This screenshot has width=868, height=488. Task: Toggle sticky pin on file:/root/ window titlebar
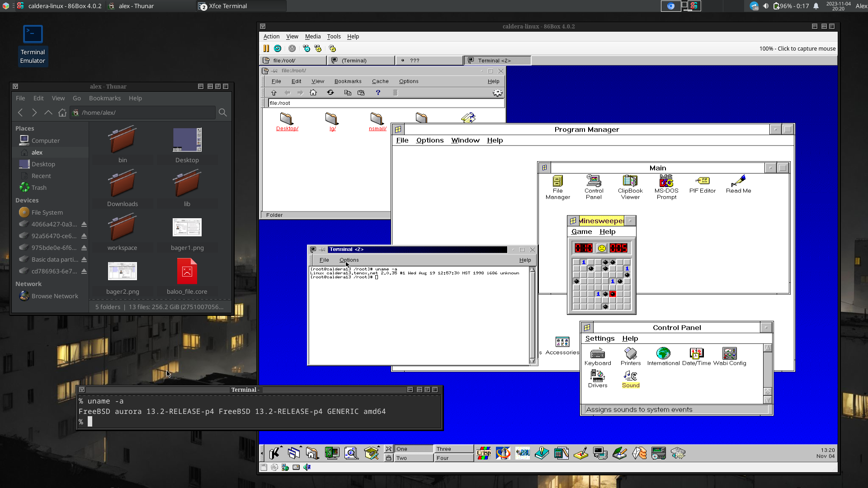point(274,71)
